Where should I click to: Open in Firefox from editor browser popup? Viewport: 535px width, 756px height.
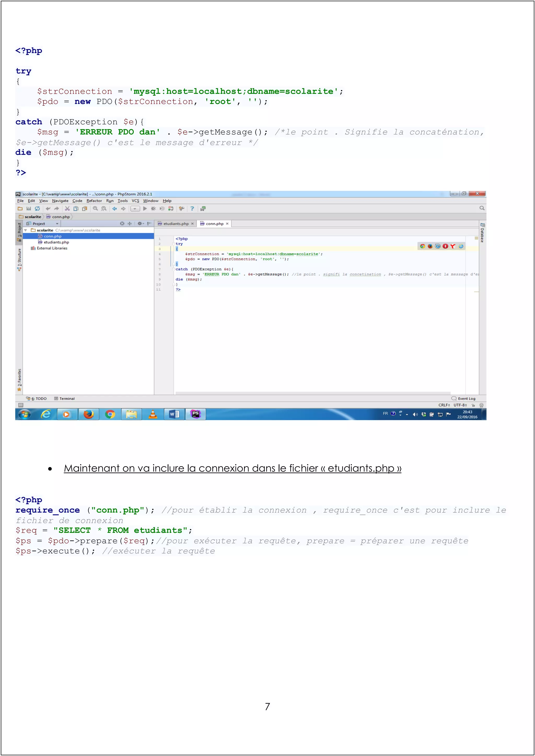coord(430,246)
